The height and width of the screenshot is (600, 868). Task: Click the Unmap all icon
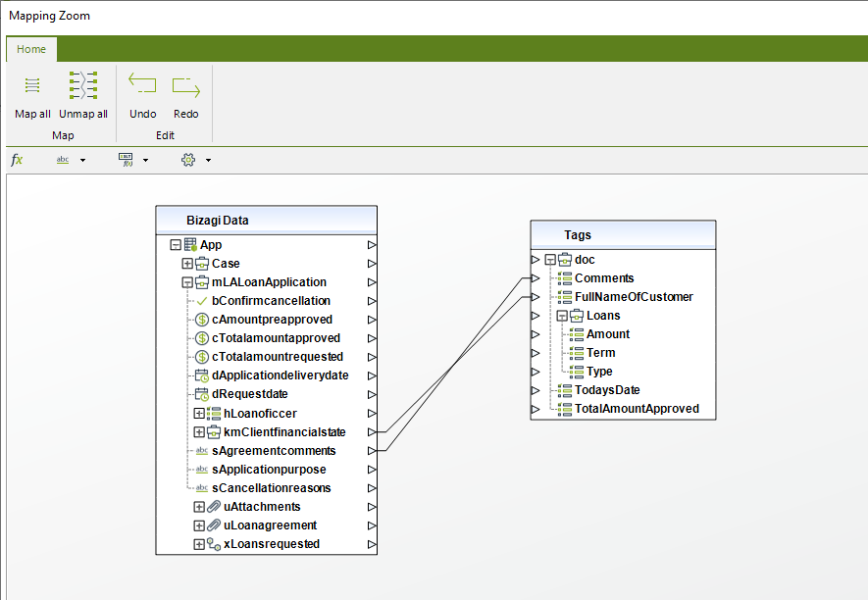[83, 85]
